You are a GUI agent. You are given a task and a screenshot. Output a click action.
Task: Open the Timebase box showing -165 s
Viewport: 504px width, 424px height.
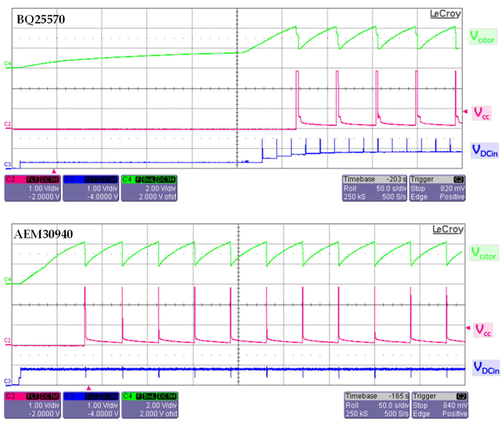click(x=377, y=405)
